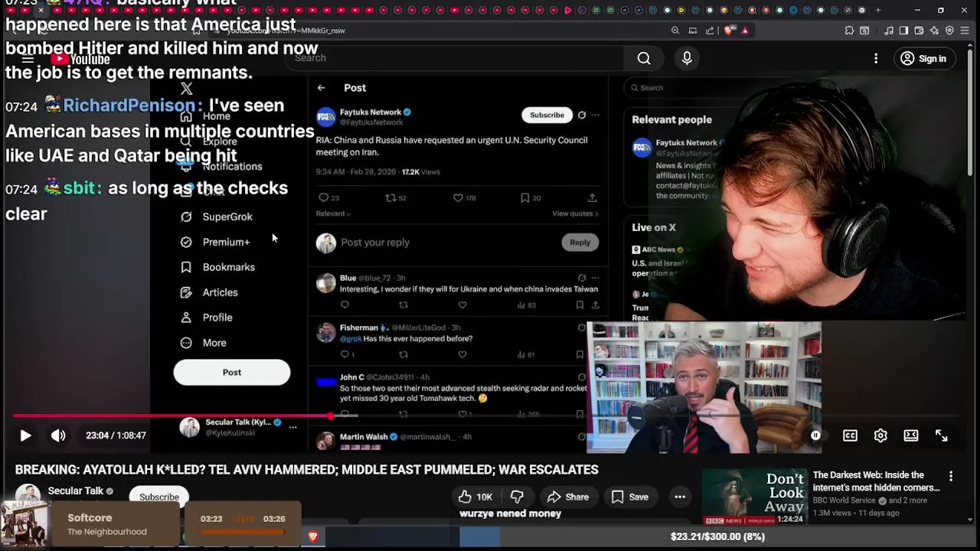980x551 pixels.
Task: Open The Darkest Web recommended video thumbnail
Action: pyautogui.click(x=755, y=497)
